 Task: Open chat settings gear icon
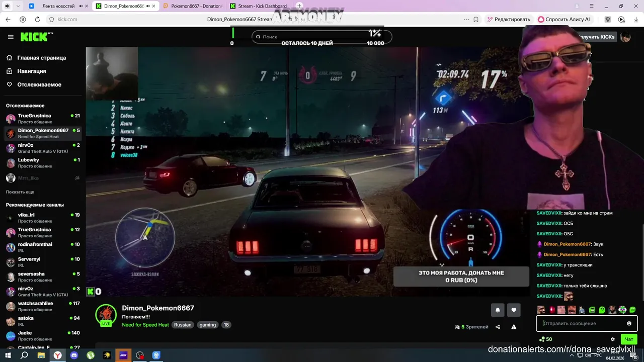pyautogui.click(x=612, y=339)
